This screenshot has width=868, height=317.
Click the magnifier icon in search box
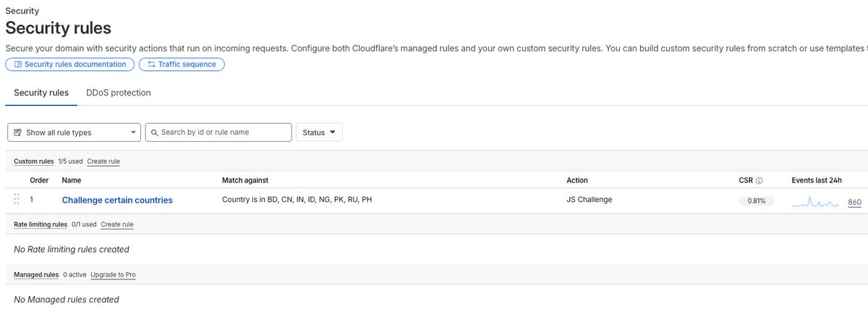pos(153,132)
